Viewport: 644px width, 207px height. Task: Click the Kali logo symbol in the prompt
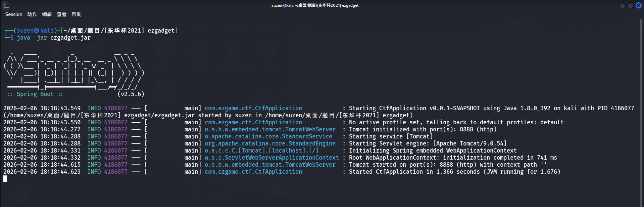37,31
